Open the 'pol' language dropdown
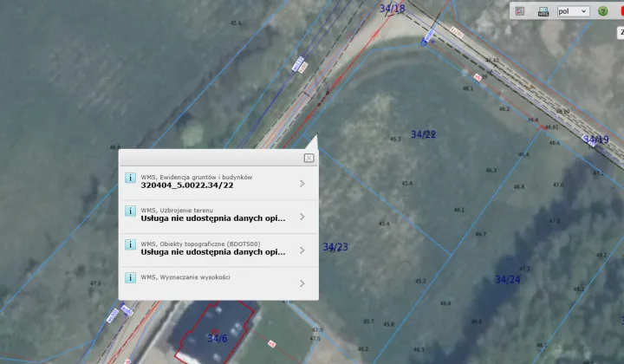Screen dimensions: 624x364 [573, 11]
